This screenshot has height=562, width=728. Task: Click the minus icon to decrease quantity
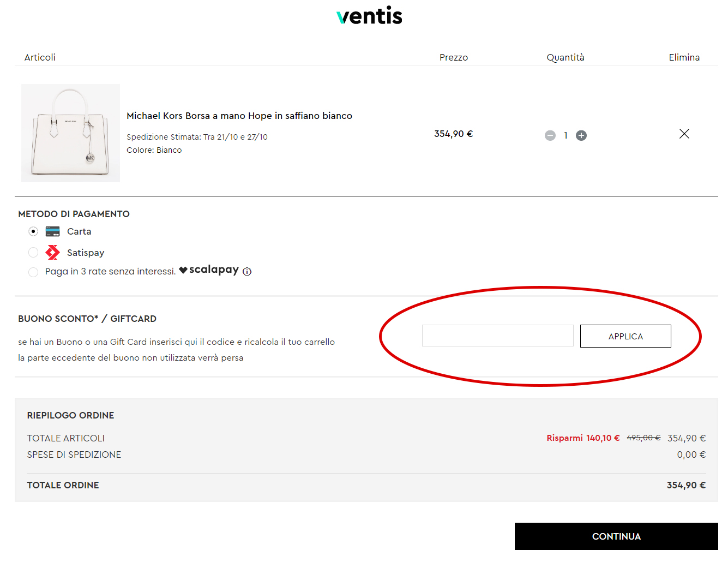coord(550,135)
